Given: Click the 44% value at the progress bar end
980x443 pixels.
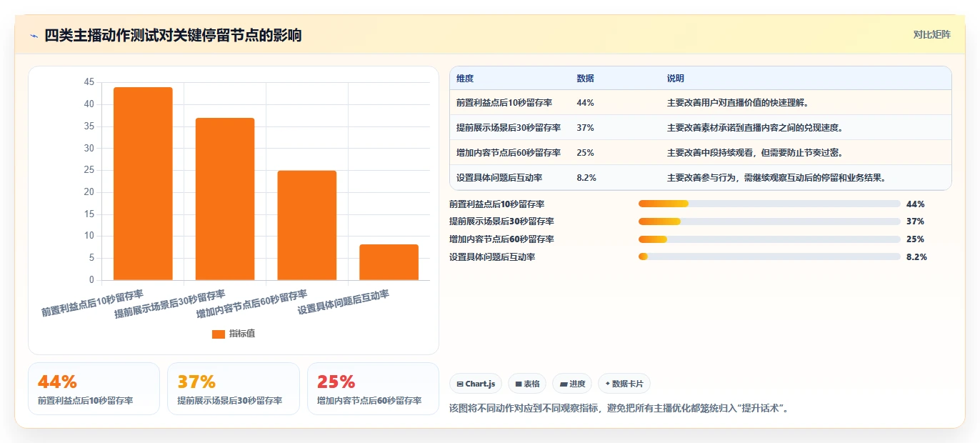Looking at the screenshot, I should coord(915,204).
